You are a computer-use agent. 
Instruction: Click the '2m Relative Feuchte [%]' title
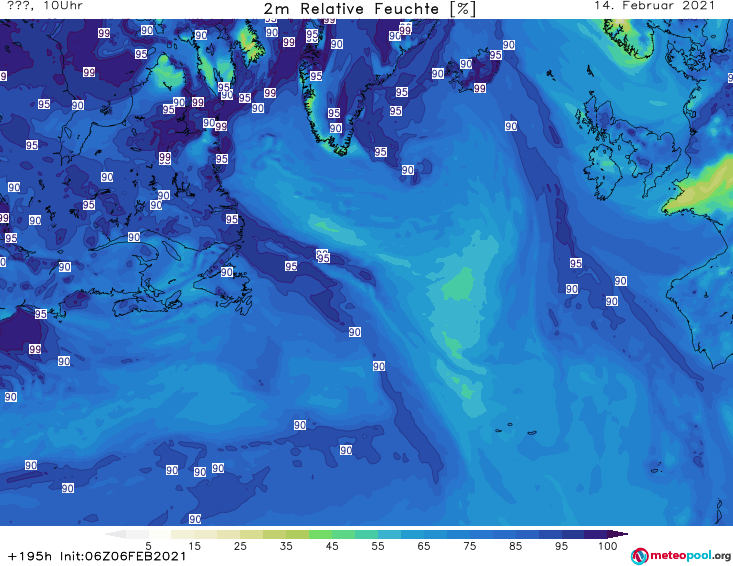click(370, 9)
